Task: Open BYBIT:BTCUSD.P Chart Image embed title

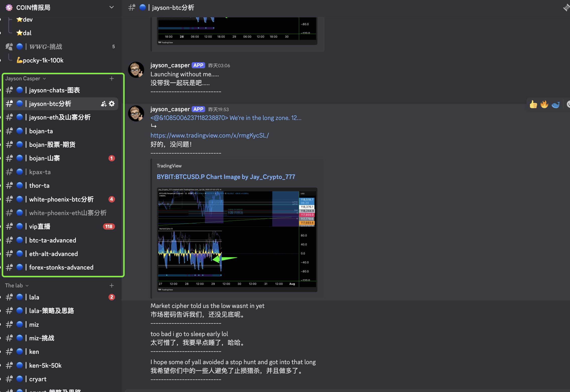Action: (x=226, y=177)
